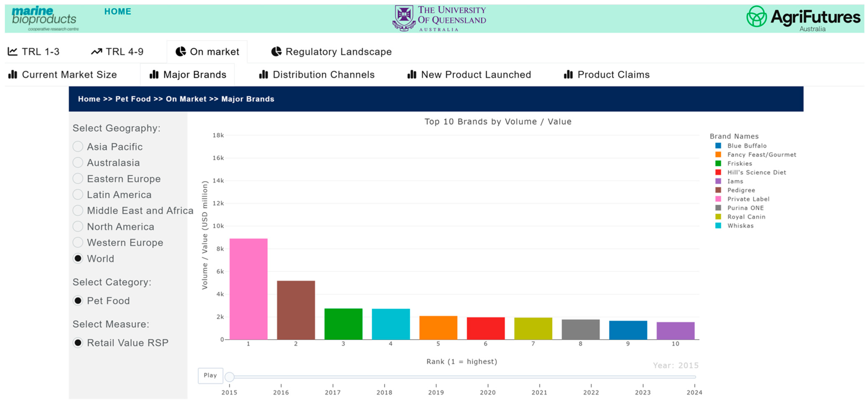Click the year slider handle at 2015
The image size is (868, 404).
(x=229, y=377)
